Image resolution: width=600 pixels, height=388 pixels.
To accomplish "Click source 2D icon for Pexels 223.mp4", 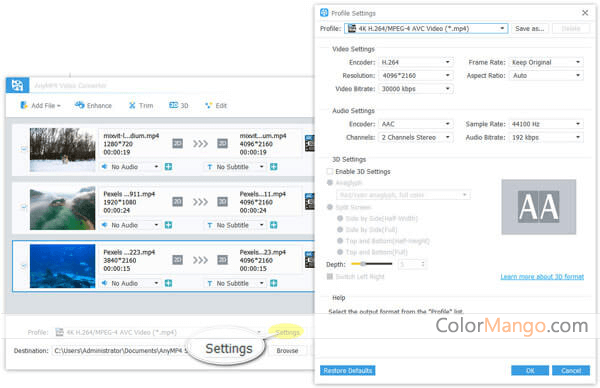I will tap(177, 260).
